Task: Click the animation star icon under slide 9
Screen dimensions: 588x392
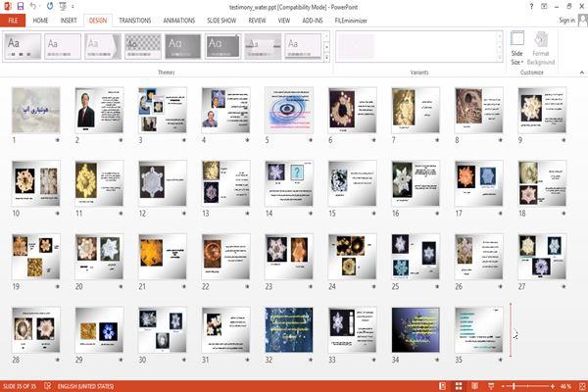Action: (x=563, y=140)
